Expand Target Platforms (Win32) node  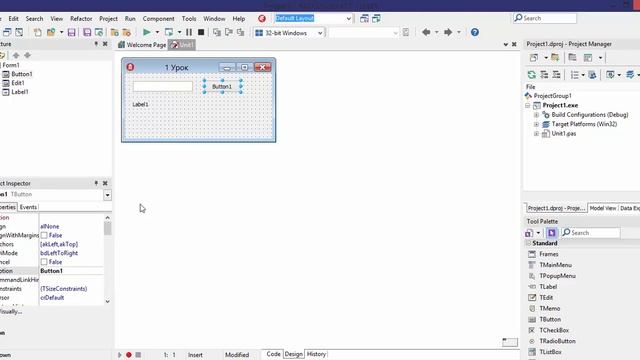537,124
